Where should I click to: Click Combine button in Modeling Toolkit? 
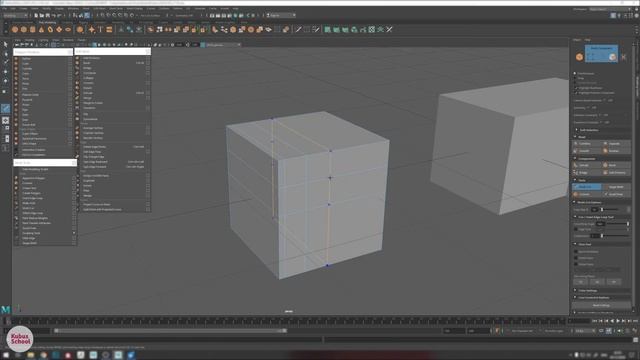click(x=587, y=144)
